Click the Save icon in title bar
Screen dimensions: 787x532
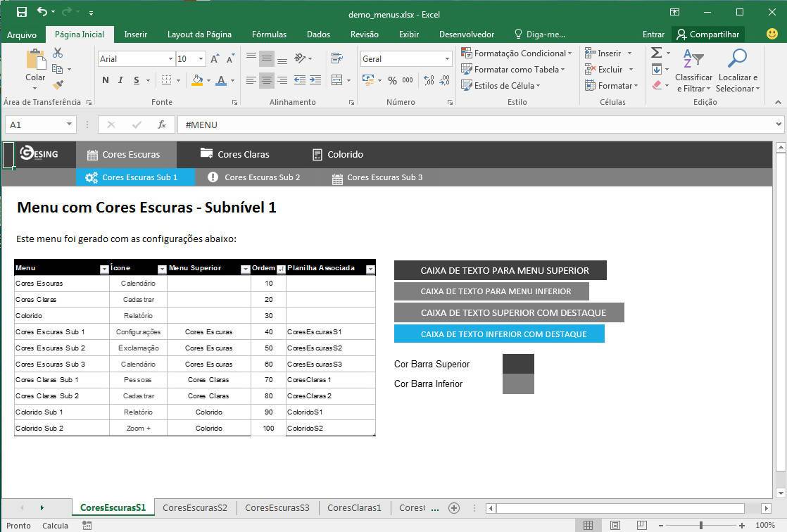pyautogui.click(x=21, y=12)
